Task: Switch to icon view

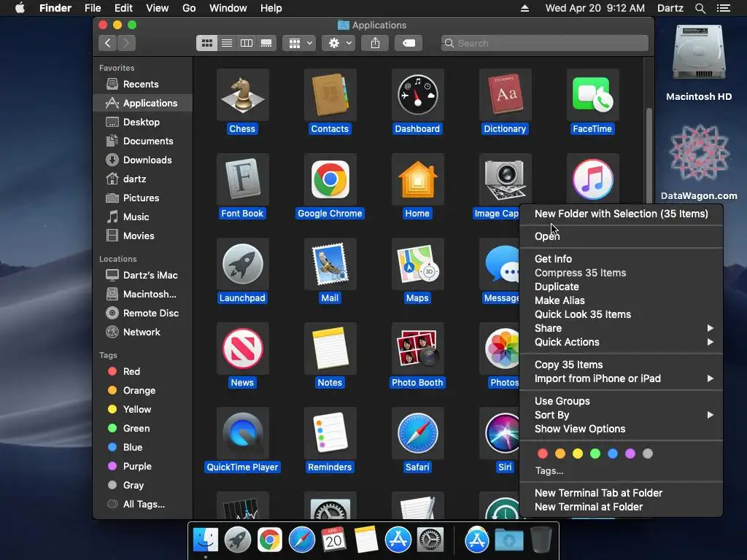Action: click(206, 43)
